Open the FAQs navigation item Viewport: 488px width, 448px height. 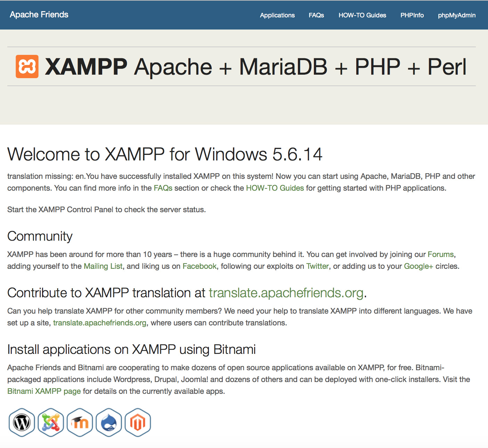[316, 15]
